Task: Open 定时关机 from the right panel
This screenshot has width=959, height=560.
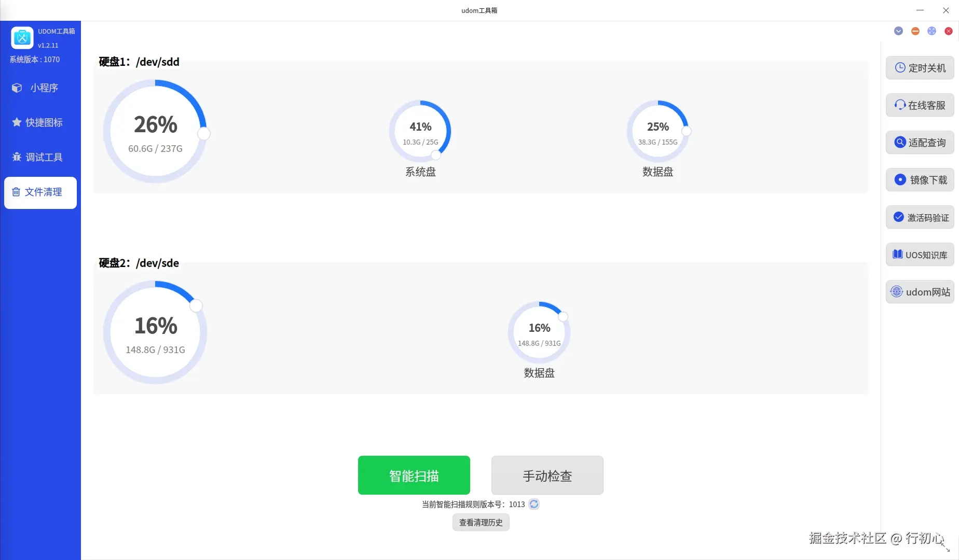Action: pyautogui.click(x=919, y=68)
